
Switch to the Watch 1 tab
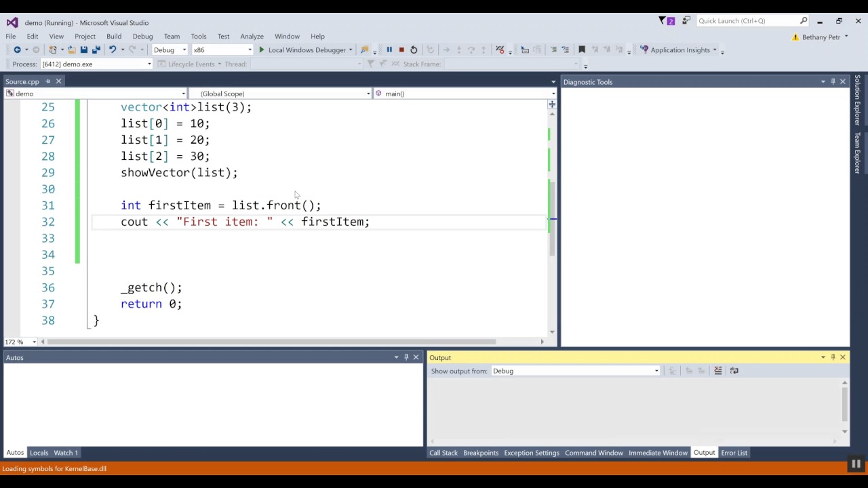click(x=65, y=452)
